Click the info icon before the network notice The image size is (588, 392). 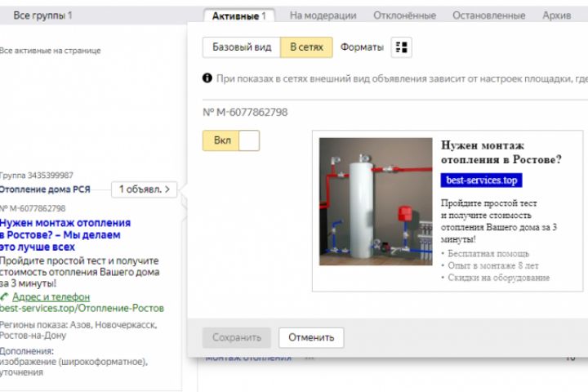[207, 78]
